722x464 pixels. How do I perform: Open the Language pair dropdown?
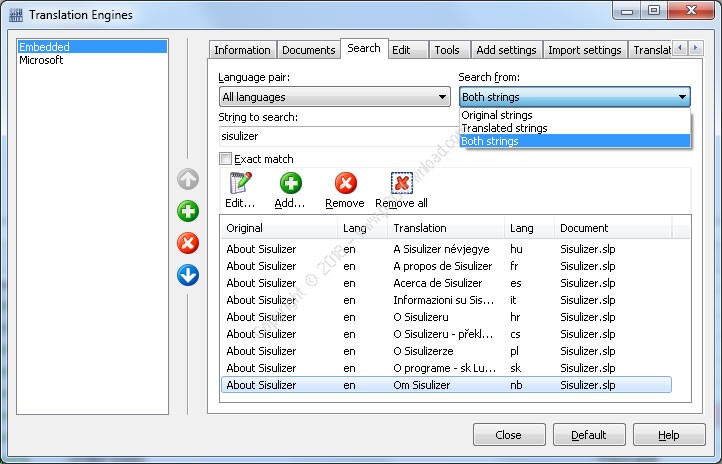pyautogui.click(x=335, y=97)
